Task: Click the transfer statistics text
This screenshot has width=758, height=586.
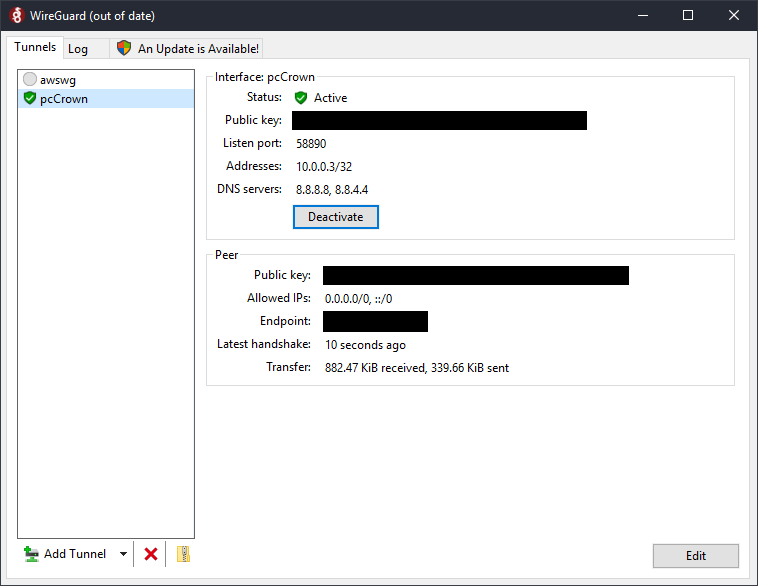Action: (x=417, y=368)
